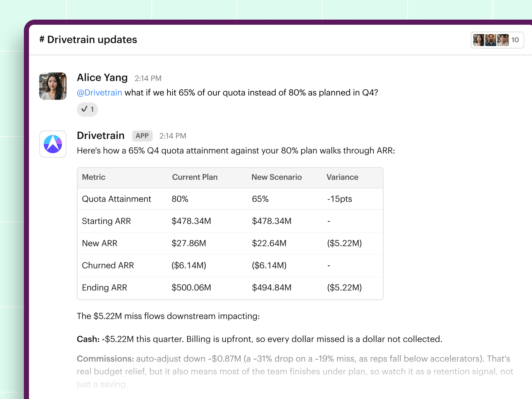
Task: Select the Starting ARR row label
Action: click(x=106, y=221)
